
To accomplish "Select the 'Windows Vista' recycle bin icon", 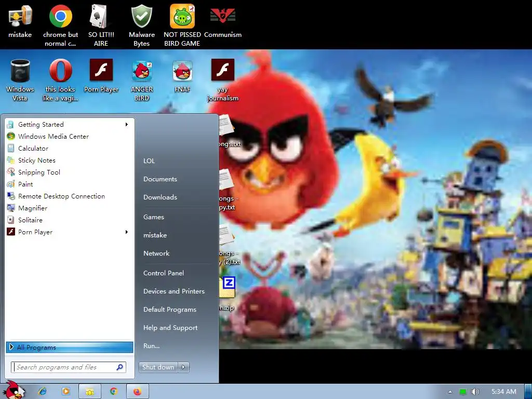I will coord(20,80).
